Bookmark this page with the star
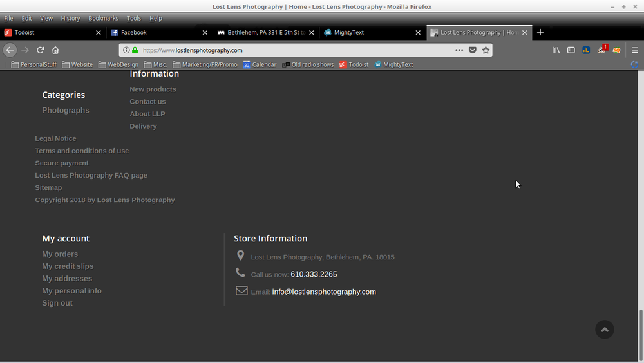 (x=486, y=50)
